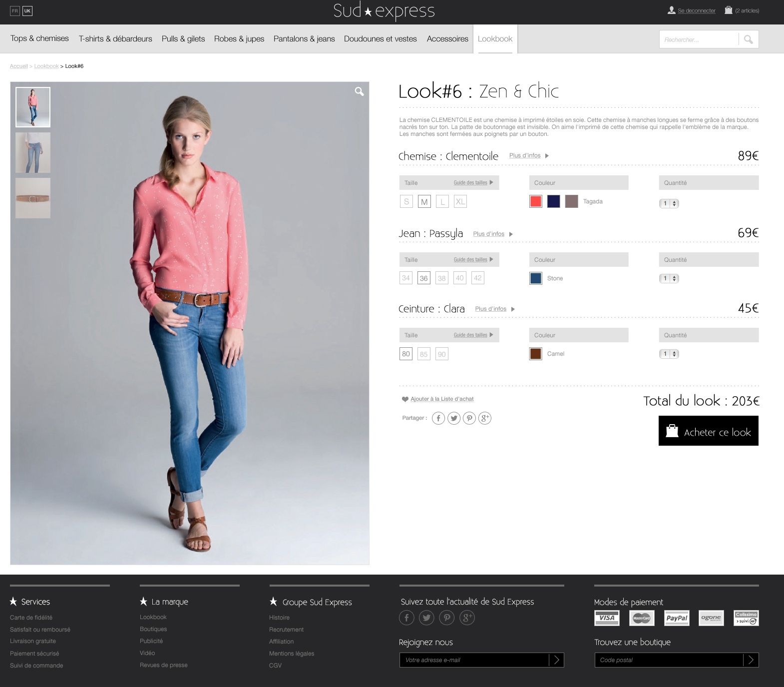Viewport: 784px width, 687px height.
Task: Open Tops & chemises menu
Action: (x=39, y=38)
